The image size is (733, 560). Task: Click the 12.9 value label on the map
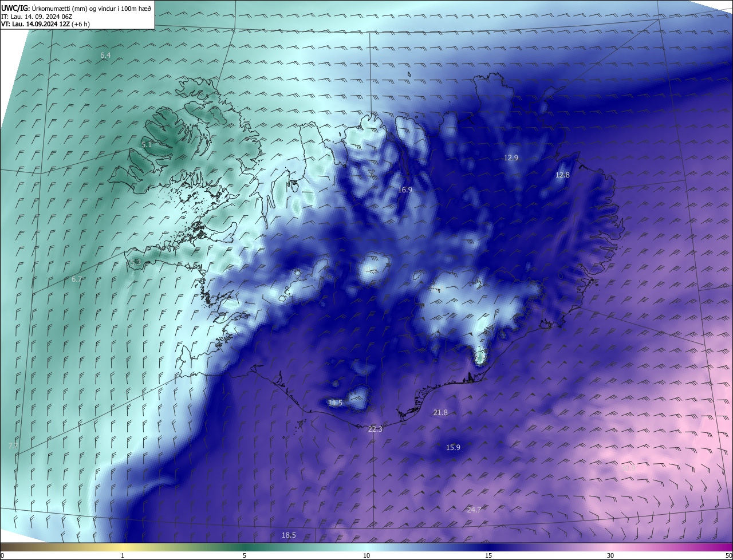(511, 157)
